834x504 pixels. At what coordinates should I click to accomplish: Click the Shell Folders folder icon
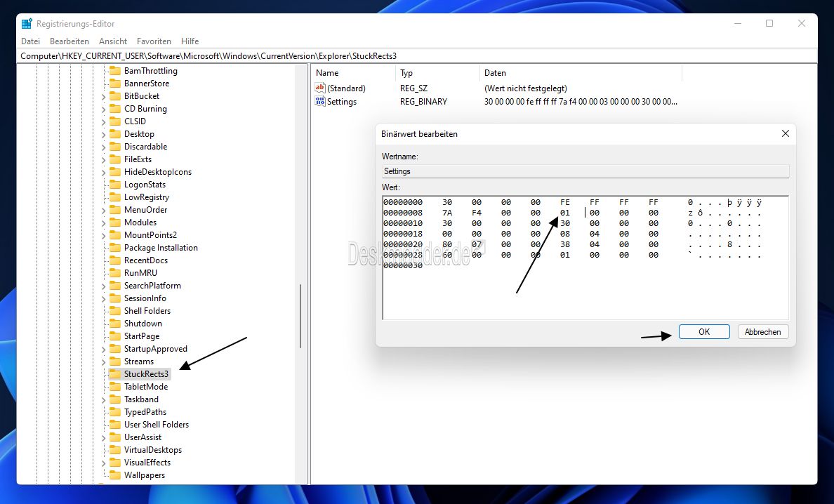coord(115,311)
